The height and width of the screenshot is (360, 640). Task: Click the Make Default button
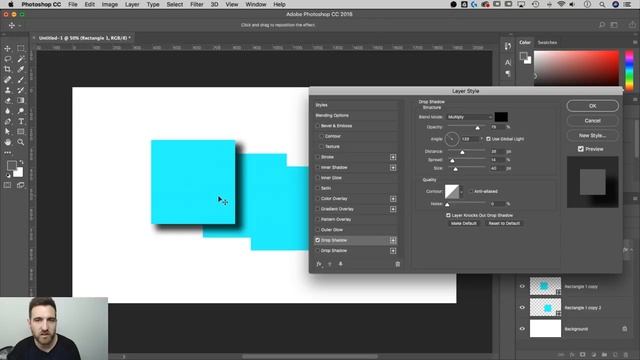463,224
